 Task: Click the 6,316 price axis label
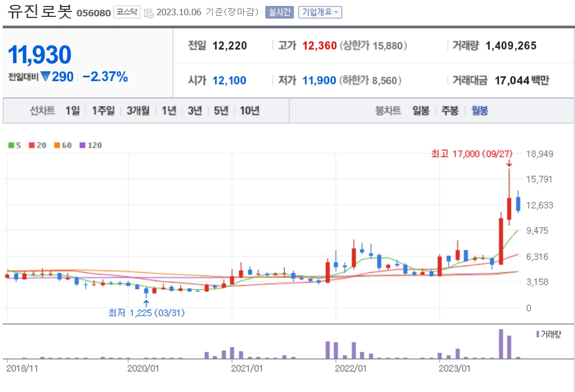537,256
